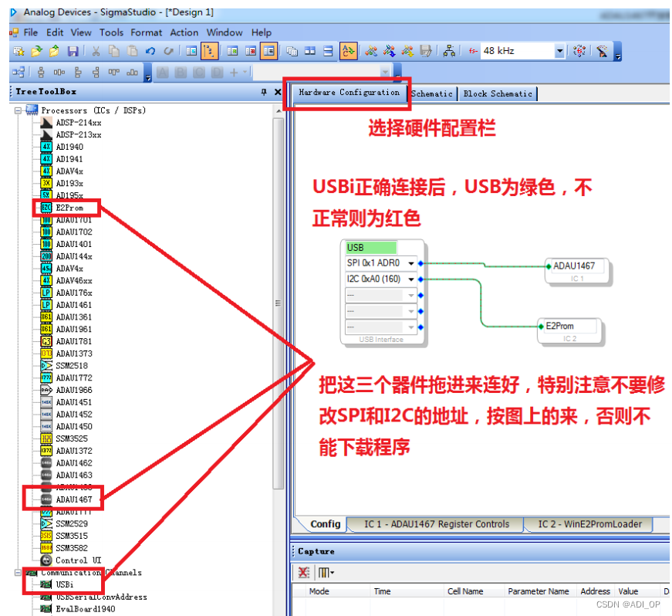Click the Undo arrow icon
This screenshot has width=672, height=616.
pos(150,52)
